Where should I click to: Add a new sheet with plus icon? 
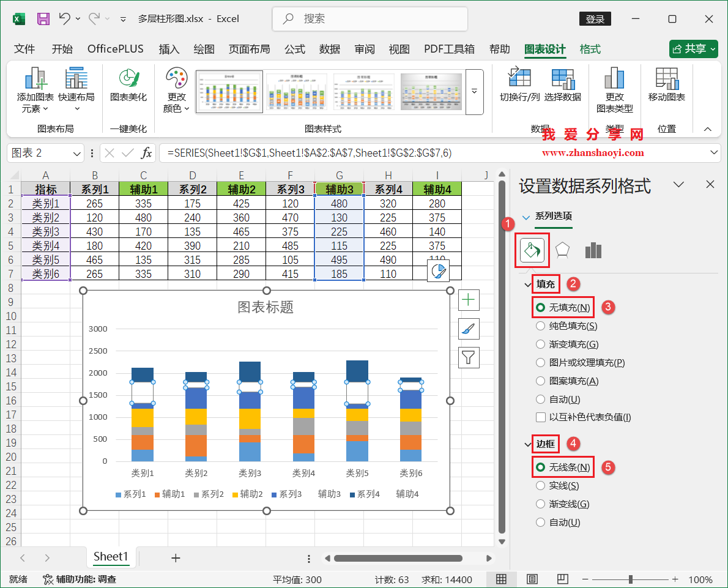176,558
